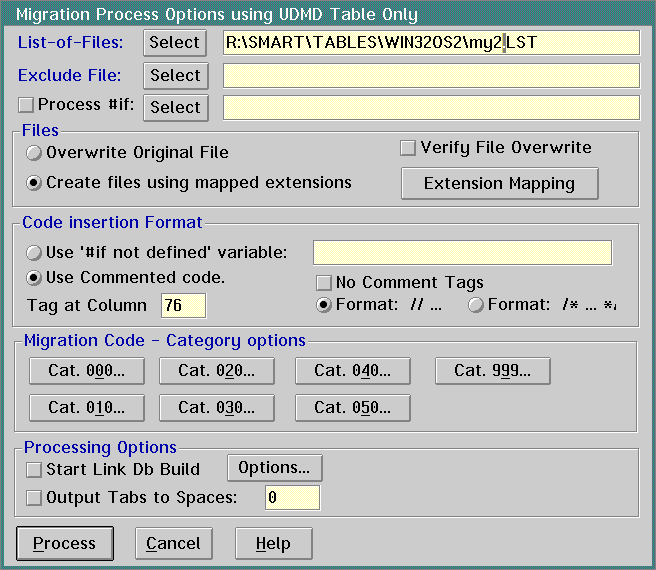Enable No Comment Tags checkbox

tap(324, 283)
